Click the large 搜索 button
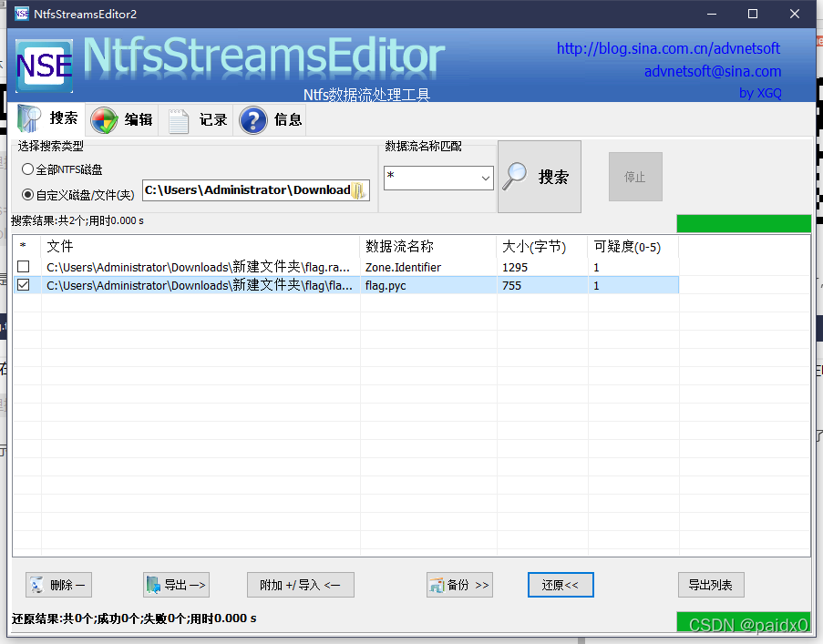The width and height of the screenshot is (823, 644). pyautogui.click(x=539, y=177)
